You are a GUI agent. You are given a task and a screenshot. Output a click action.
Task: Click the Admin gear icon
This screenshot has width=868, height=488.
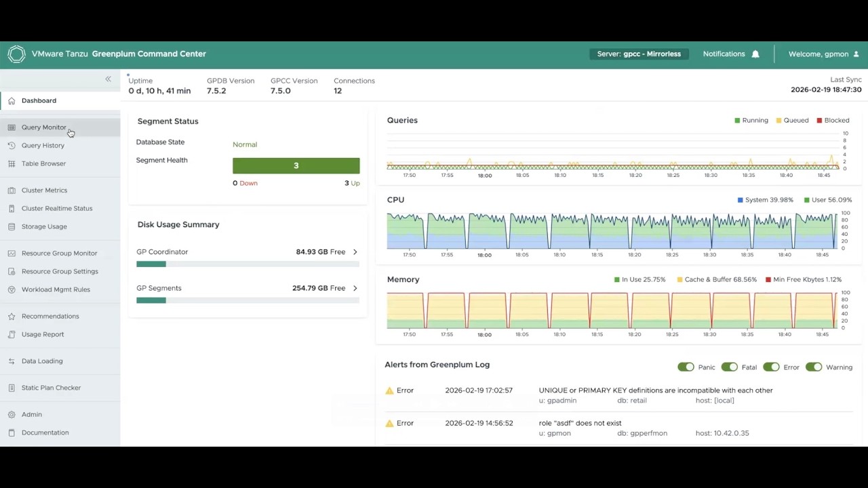click(12, 415)
